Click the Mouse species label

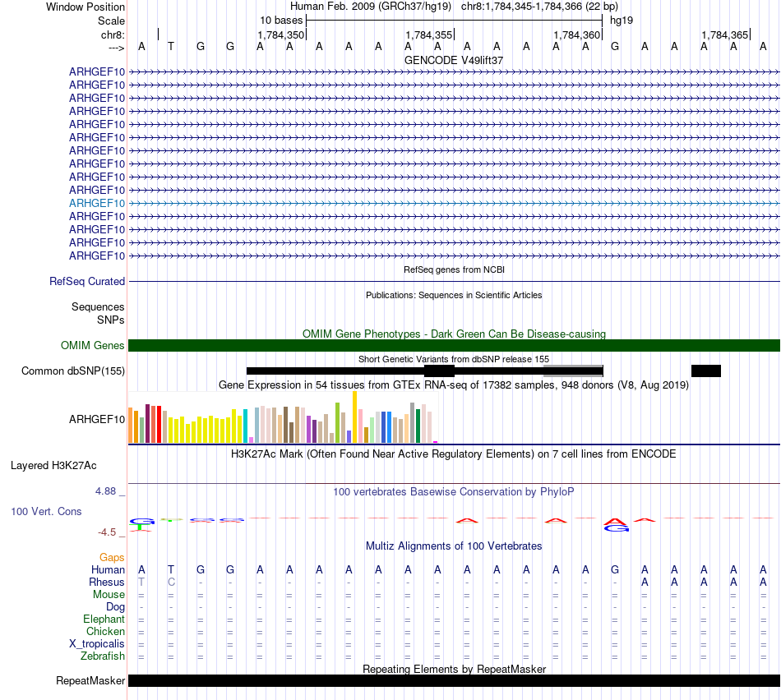coord(109,595)
